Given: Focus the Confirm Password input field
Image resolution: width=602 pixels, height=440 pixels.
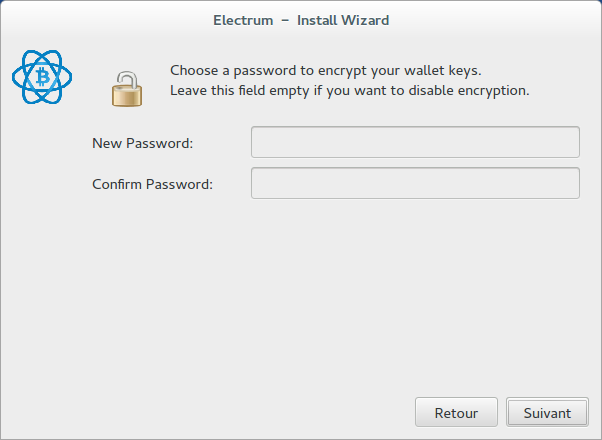Looking at the screenshot, I should coord(415,184).
